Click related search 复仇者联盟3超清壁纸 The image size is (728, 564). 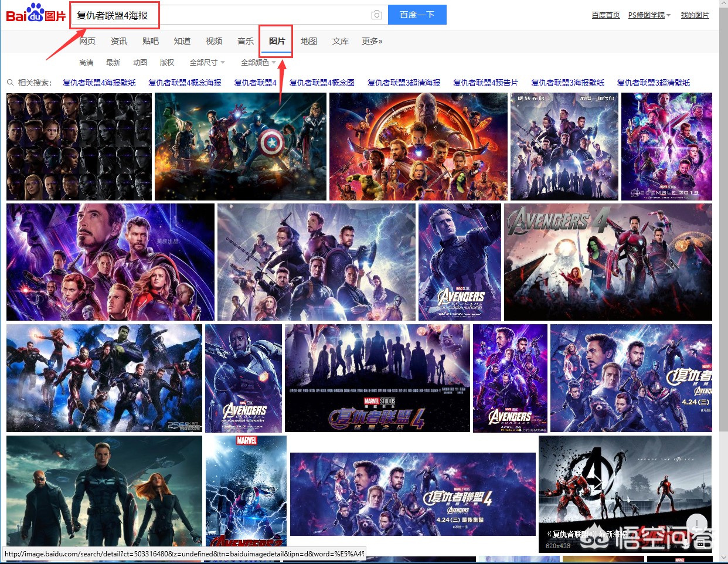tap(654, 83)
